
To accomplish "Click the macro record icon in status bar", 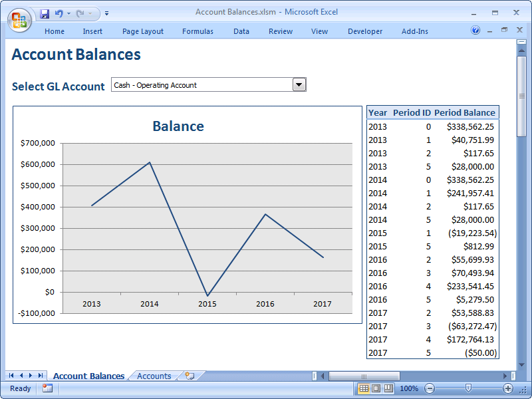I will (x=47, y=388).
